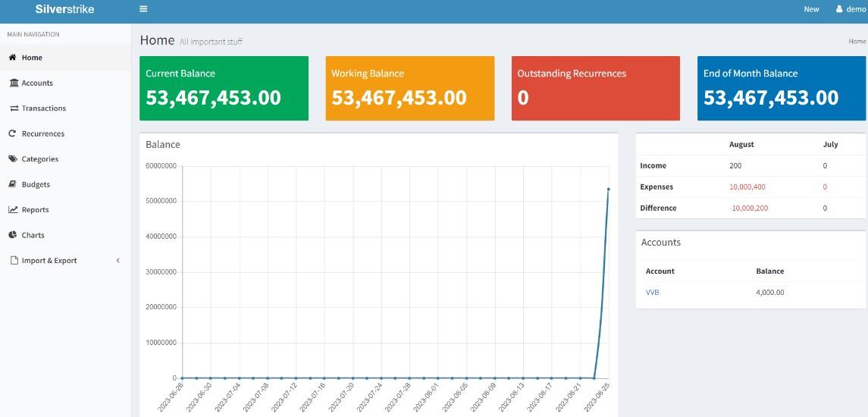Click New in the top bar
This screenshot has height=417, width=868.
811,9
